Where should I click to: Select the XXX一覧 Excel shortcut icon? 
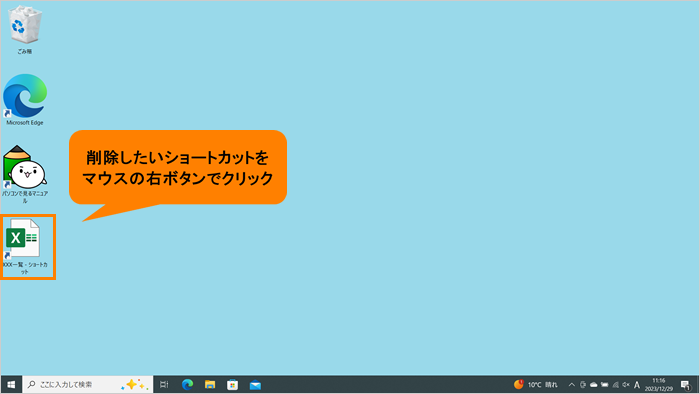pyautogui.click(x=25, y=246)
